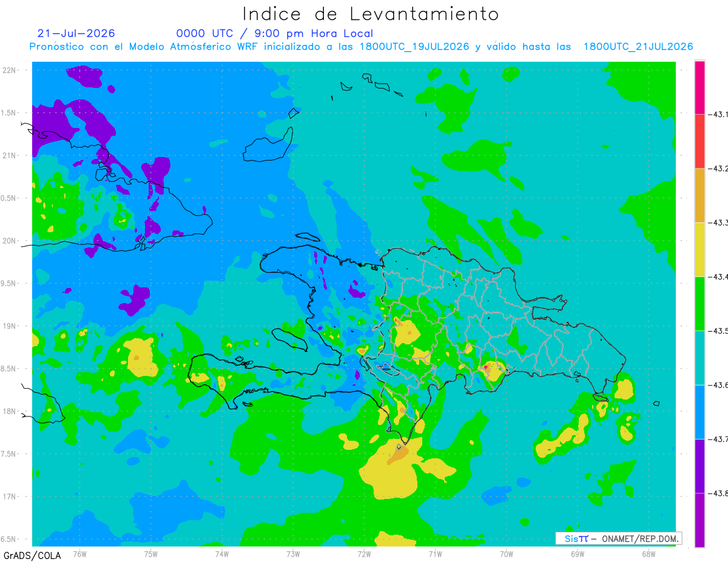Click the orange color scale segment
Screen dimensions: 728x562
(x=699, y=195)
